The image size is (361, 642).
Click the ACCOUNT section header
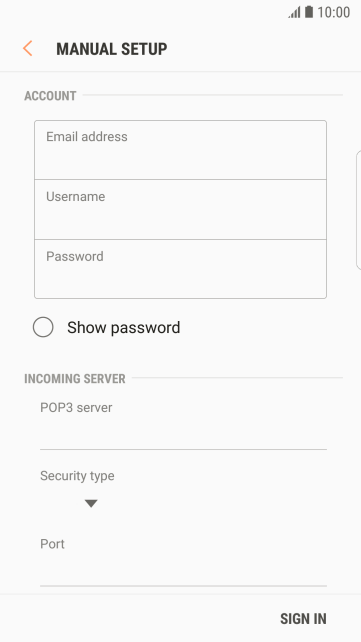50,96
